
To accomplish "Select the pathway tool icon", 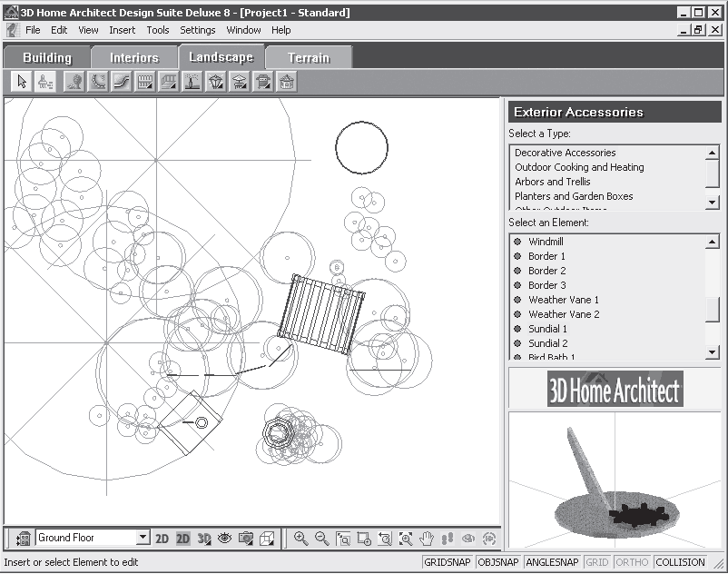I will (x=122, y=82).
